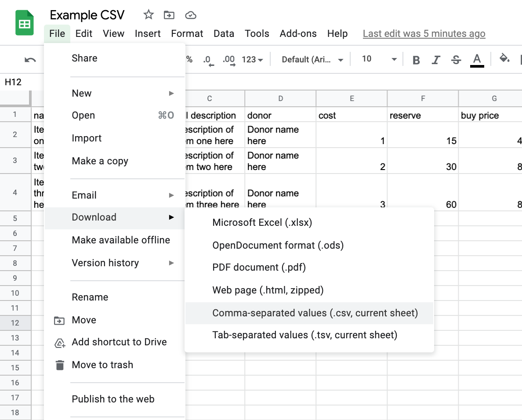Click the 'cost' header cell
Screen dimensions: 522x420
(352, 115)
